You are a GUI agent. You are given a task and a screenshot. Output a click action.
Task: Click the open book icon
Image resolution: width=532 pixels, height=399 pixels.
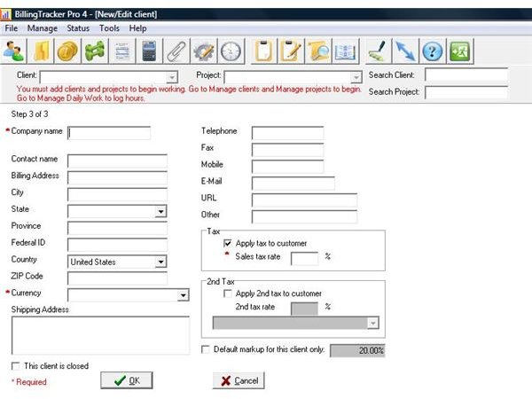pos(345,51)
